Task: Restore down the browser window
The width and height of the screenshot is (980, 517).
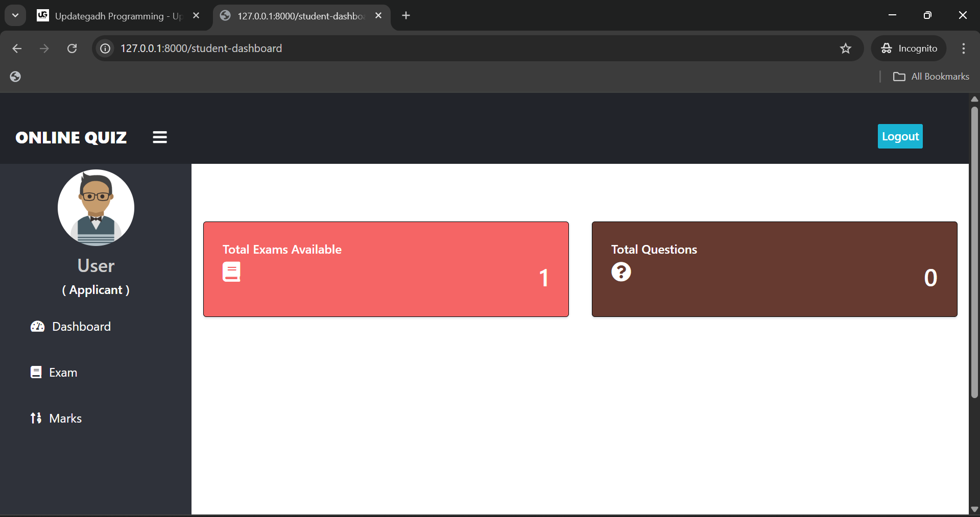Action: pyautogui.click(x=927, y=15)
